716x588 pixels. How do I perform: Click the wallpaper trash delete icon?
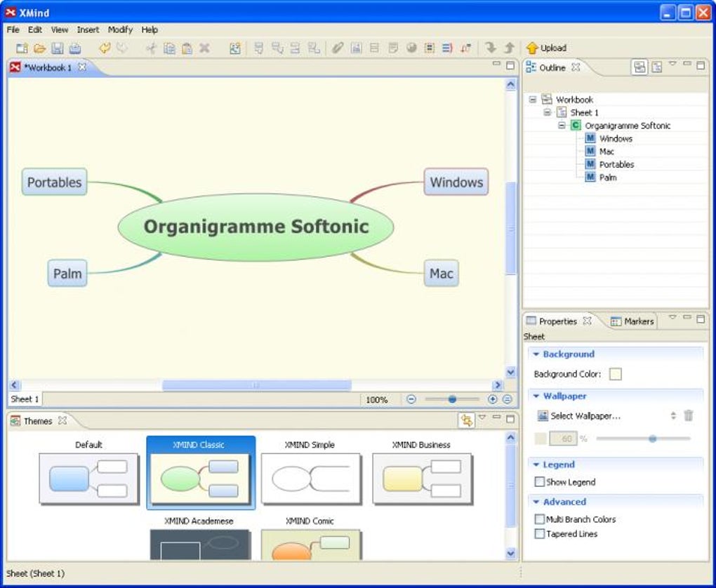pyautogui.click(x=689, y=415)
